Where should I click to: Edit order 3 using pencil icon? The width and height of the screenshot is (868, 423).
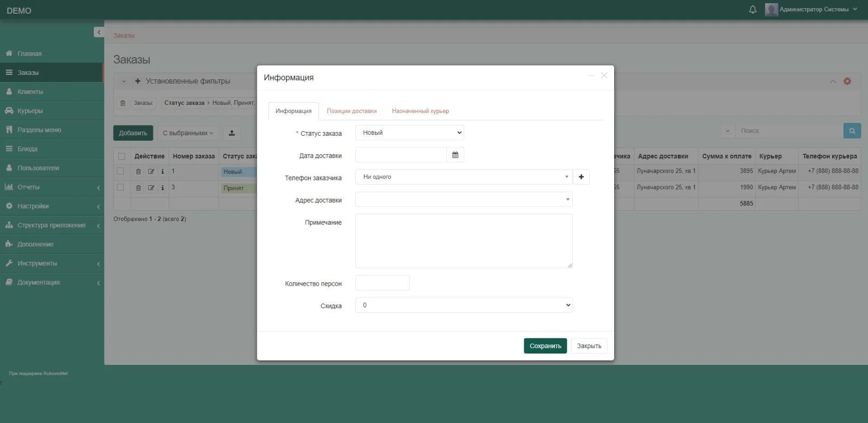tap(151, 188)
